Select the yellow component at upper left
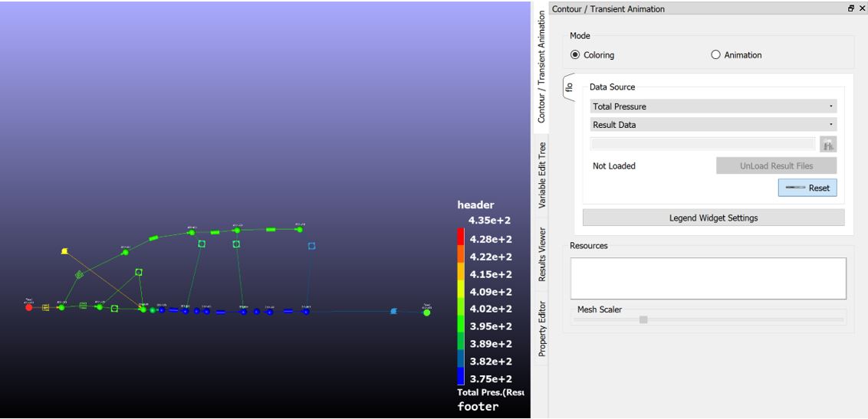 [64, 250]
